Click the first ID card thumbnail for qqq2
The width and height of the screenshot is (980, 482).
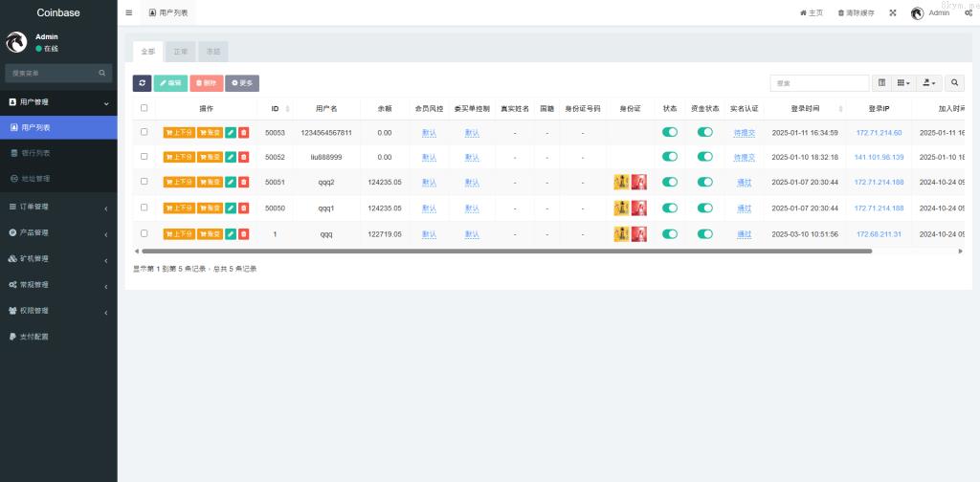click(621, 182)
